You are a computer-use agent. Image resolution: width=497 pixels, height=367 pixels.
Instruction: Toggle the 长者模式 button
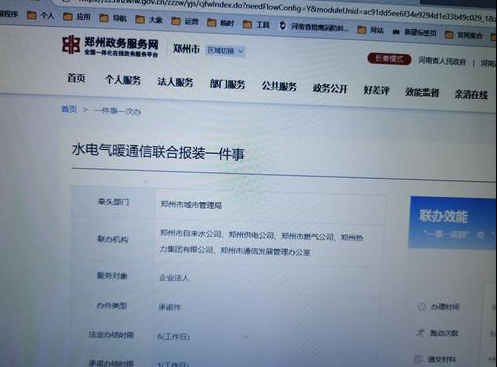click(389, 59)
